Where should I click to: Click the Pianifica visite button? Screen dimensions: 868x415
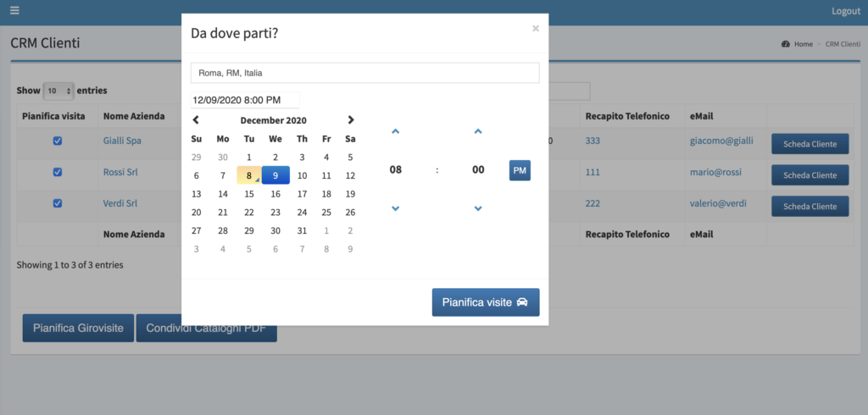click(x=486, y=302)
